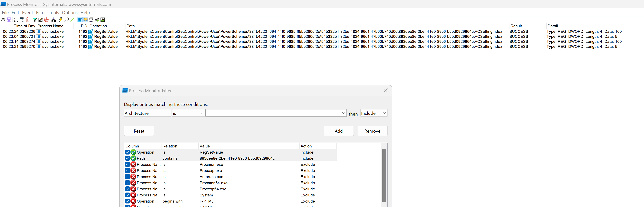This screenshot has height=207, width=644.
Task: Jump to the selected event's object
Action: (72, 20)
